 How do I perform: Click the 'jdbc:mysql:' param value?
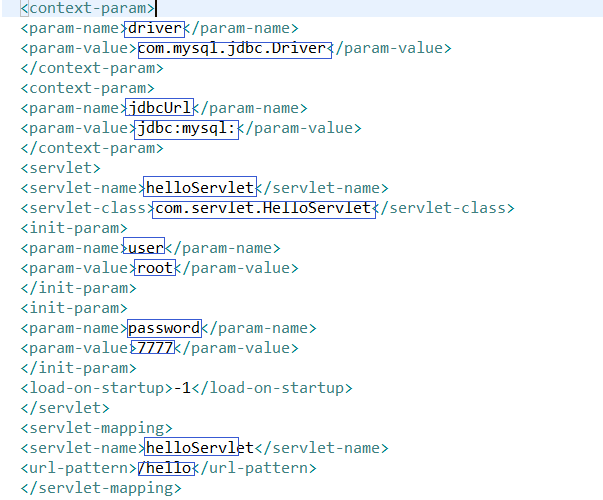tap(187, 130)
